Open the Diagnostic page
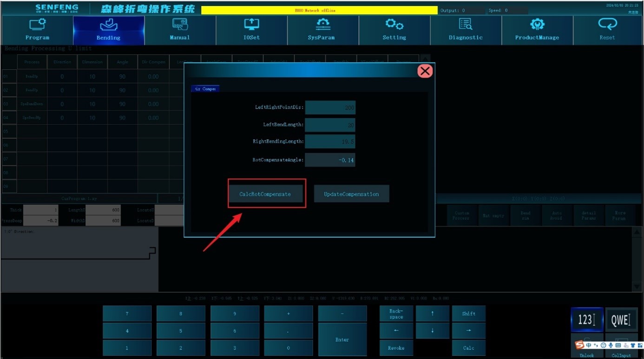The height and width of the screenshot is (359, 644). click(x=466, y=30)
